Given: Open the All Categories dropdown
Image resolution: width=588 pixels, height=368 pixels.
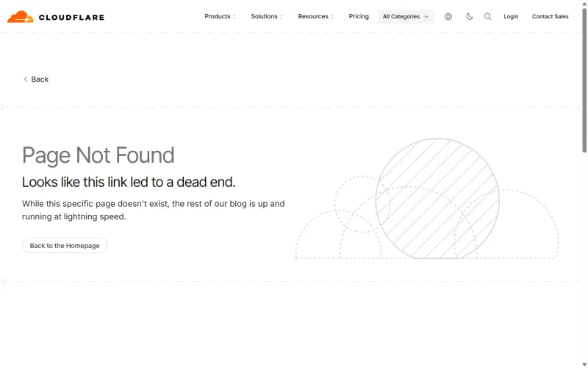Looking at the screenshot, I should point(406,16).
